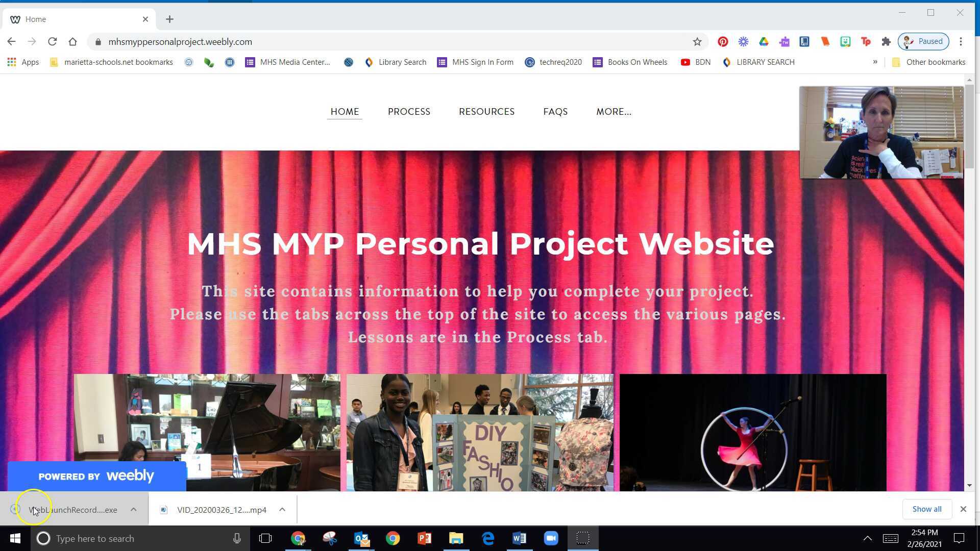Image resolution: width=980 pixels, height=551 pixels.
Task: Open the Read&Write extension icon
Action: click(x=785, y=41)
